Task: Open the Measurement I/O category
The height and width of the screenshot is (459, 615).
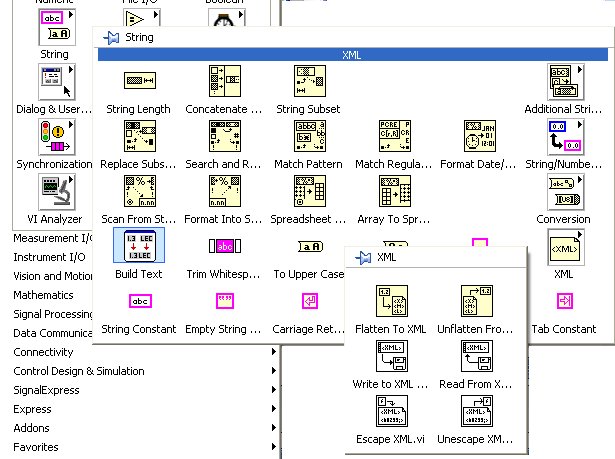Action: click(52, 238)
